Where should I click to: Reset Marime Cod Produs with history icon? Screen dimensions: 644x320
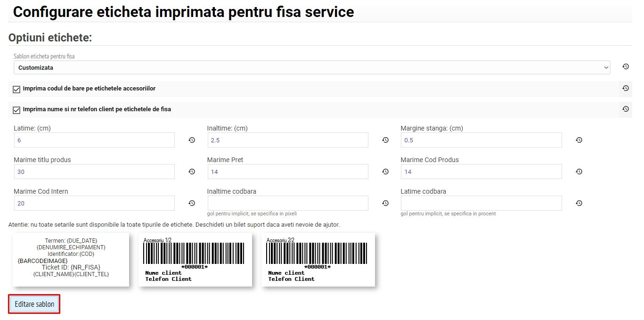tap(579, 172)
